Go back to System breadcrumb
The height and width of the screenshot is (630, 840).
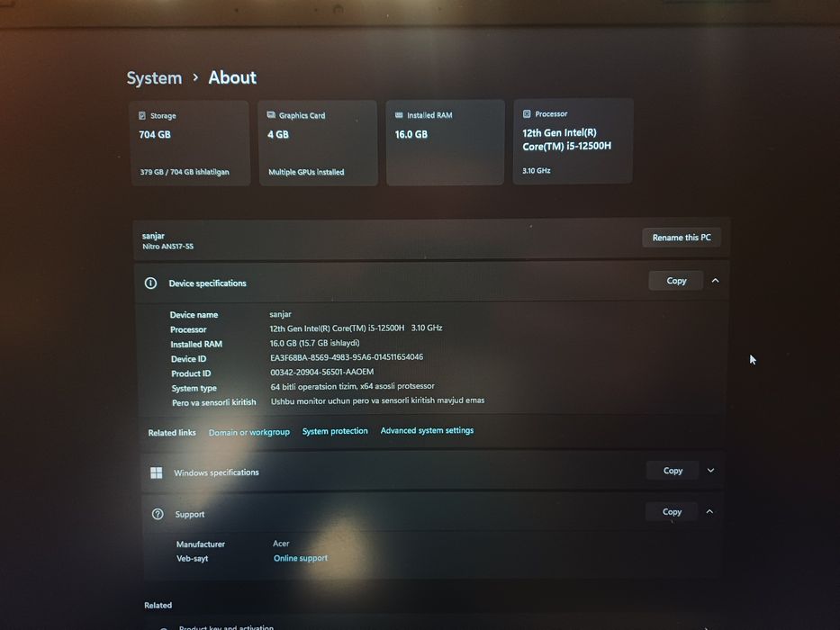(x=154, y=78)
